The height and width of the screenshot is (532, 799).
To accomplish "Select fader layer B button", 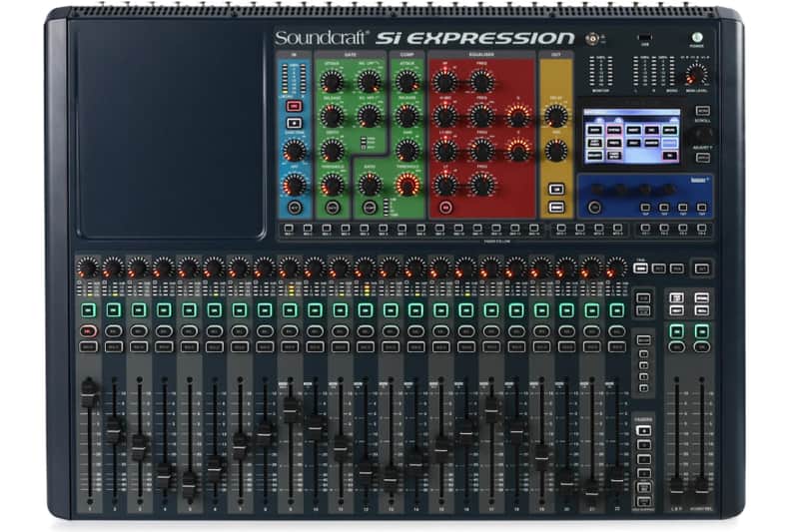I will [644, 445].
